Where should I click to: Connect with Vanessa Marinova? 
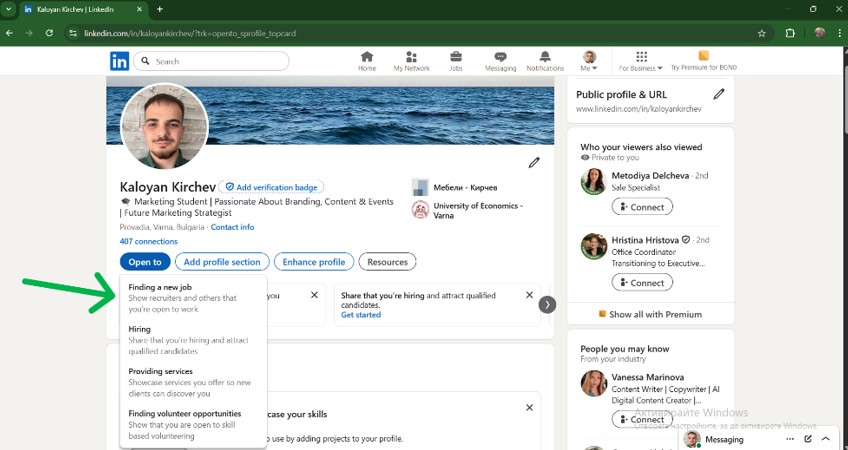click(x=642, y=419)
